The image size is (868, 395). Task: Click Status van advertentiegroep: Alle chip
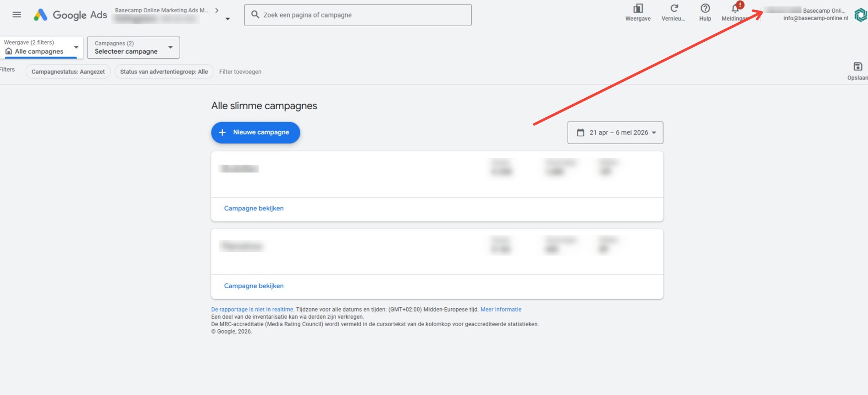[164, 72]
